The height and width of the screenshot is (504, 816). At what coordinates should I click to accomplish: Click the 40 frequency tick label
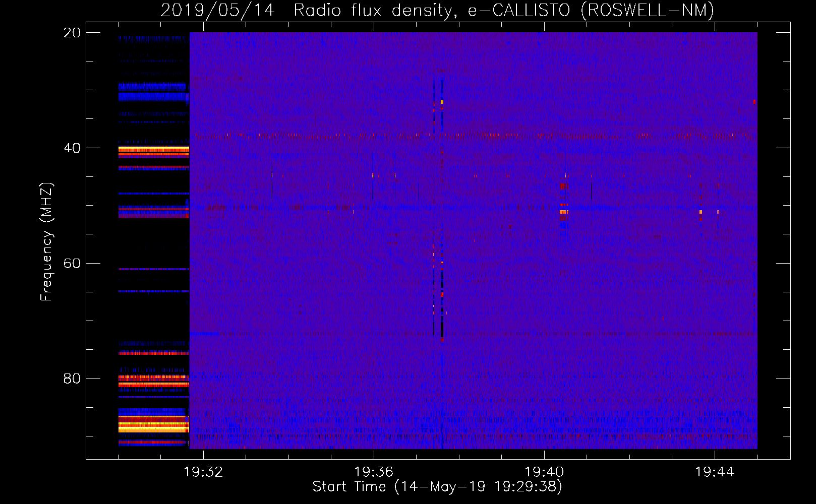(x=72, y=148)
